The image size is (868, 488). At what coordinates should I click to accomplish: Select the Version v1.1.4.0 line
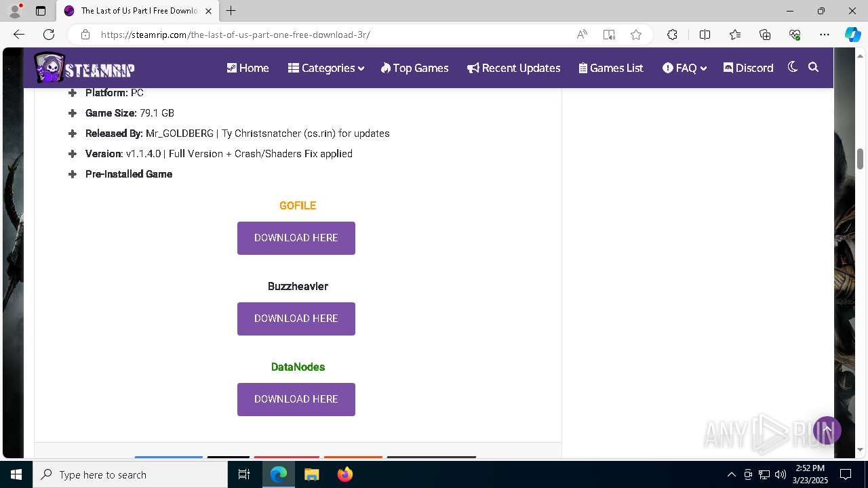219,154
